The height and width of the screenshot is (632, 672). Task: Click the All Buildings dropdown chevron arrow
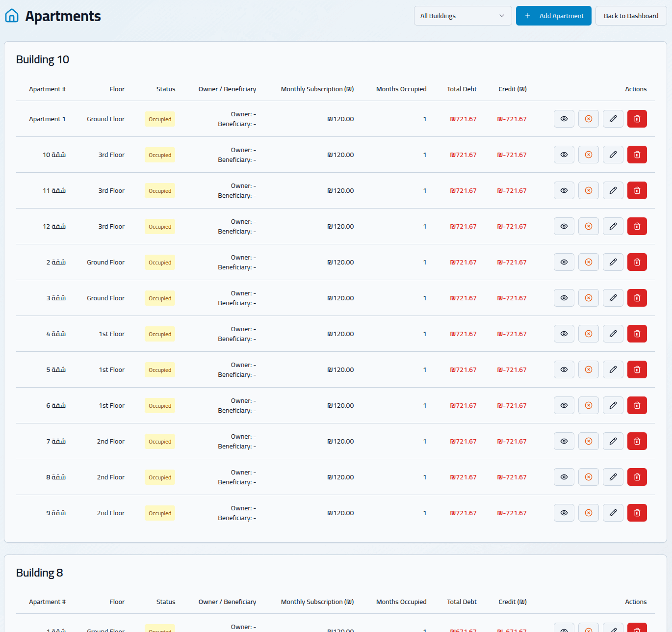click(x=501, y=16)
